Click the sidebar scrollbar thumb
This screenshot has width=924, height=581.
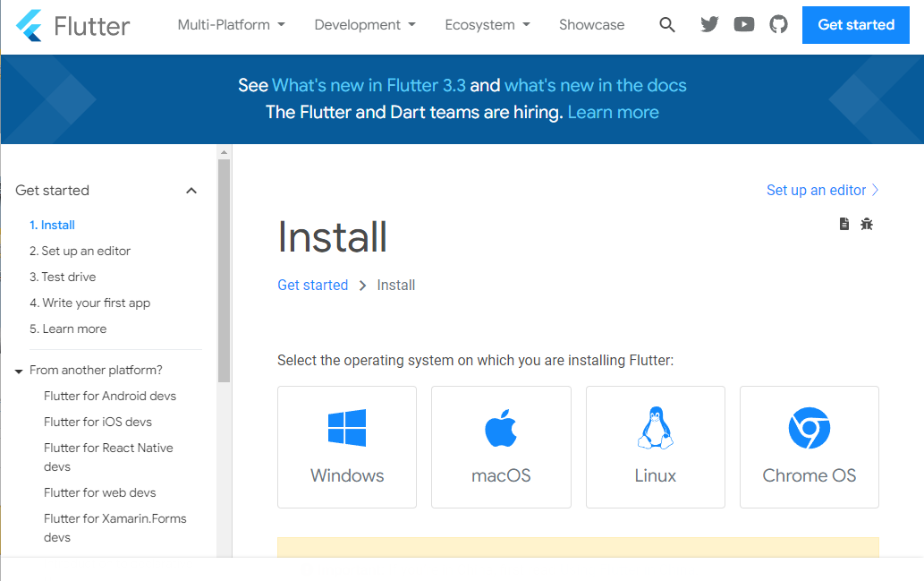tap(224, 270)
